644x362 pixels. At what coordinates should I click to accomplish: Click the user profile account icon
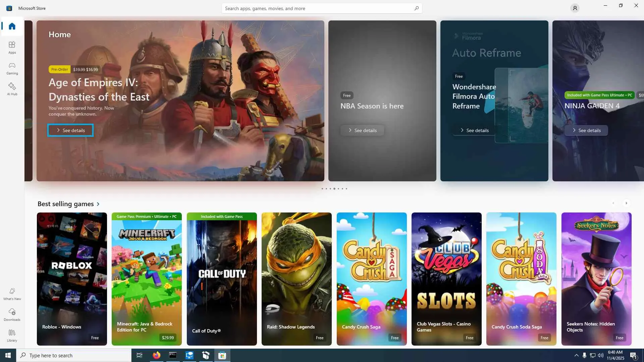click(575, 8)
